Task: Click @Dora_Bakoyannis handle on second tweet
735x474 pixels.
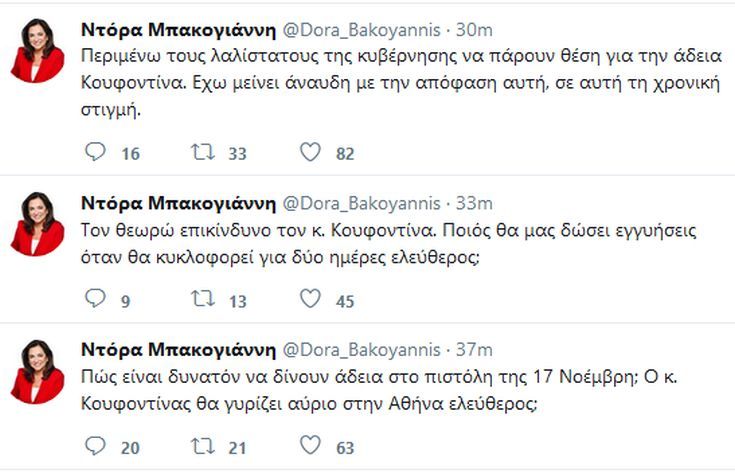Action: [363, 203]
